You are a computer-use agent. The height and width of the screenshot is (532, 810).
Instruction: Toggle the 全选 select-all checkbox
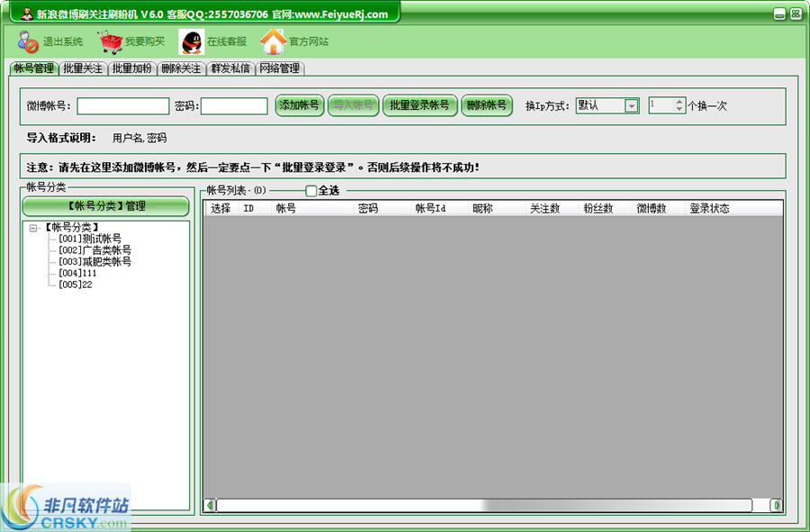pyautogui.click(x=311, y=191)
